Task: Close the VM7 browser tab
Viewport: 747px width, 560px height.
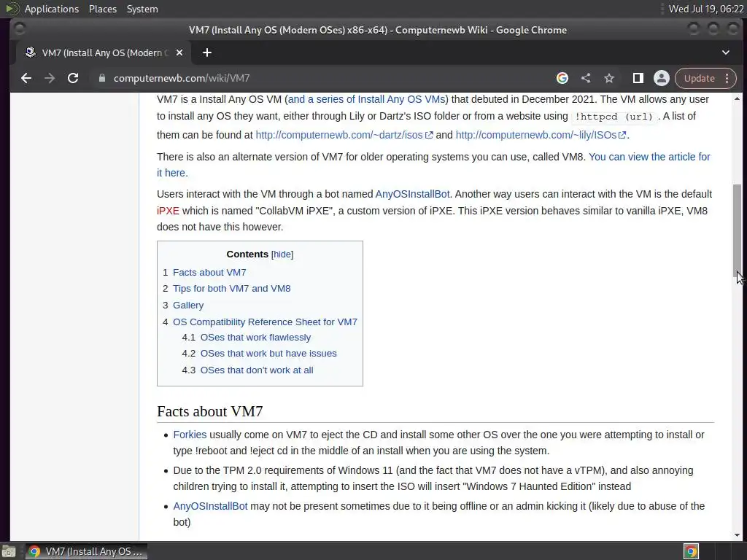Action: coord(179,52)
